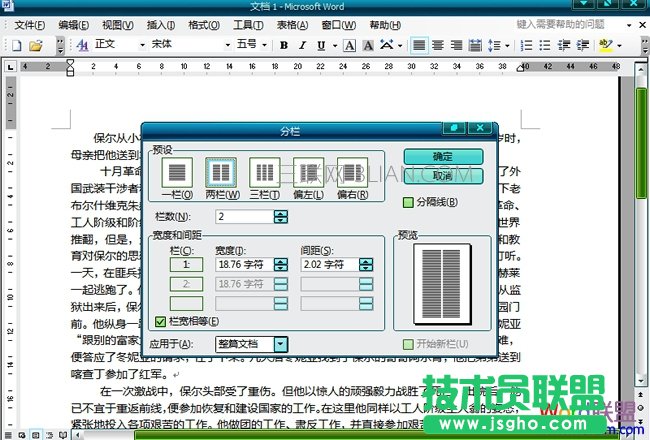Open the 视图(V) menu

(x=118, y=25)
